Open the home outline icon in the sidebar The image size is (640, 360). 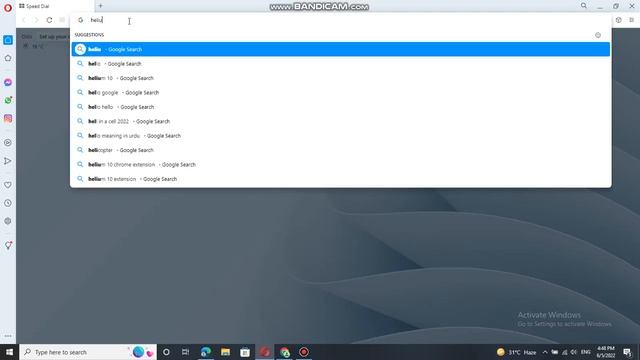[8, 58]
